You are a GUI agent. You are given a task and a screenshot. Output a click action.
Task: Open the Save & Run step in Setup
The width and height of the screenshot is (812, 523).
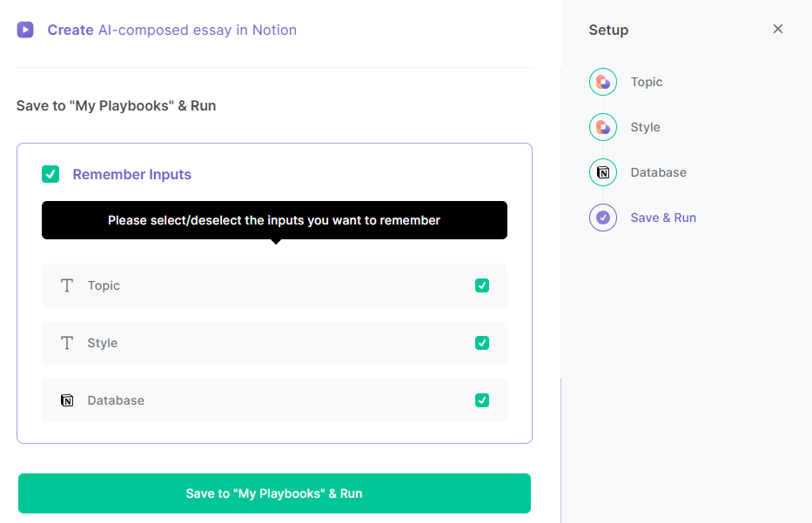[663, 217]
